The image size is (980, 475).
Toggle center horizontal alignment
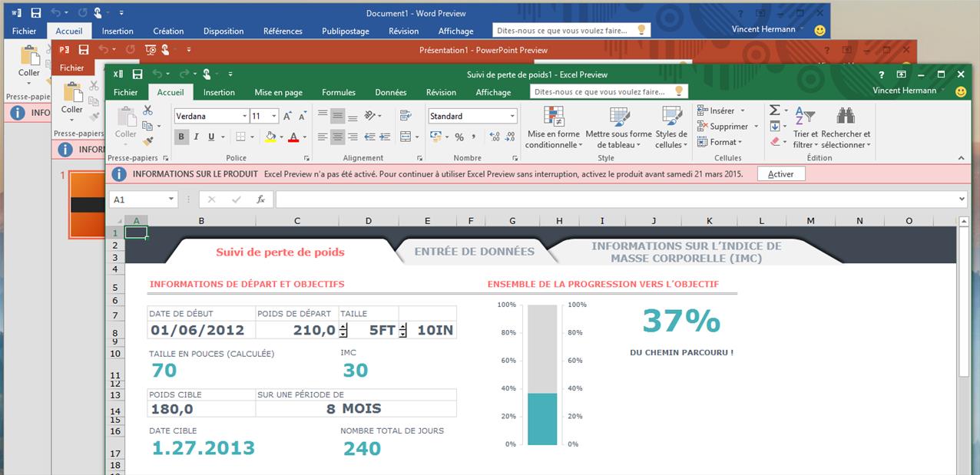(337, 137)
